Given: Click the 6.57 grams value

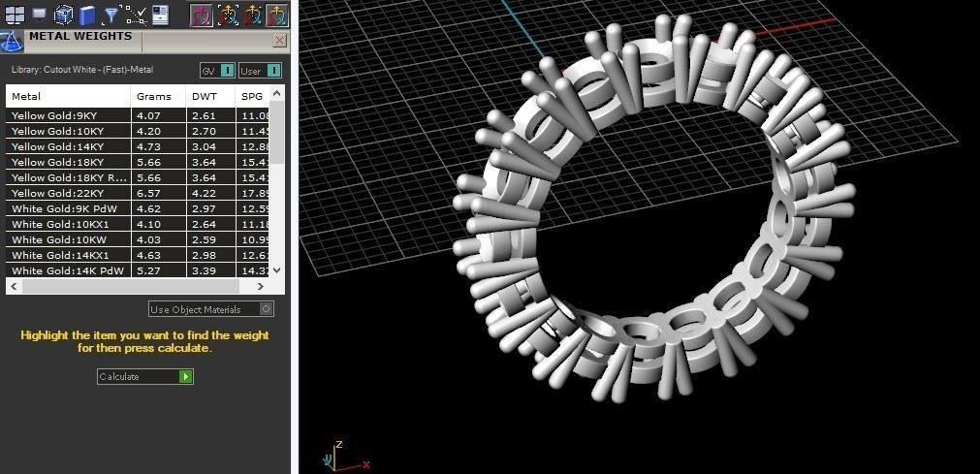Looking at the screenshot, I should pos(148,193).
